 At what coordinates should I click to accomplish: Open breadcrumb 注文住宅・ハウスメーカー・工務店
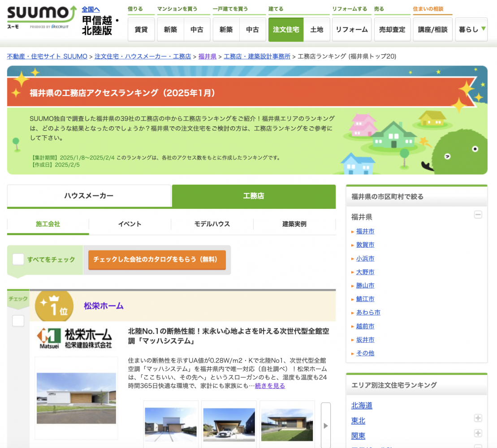point(143,56)
